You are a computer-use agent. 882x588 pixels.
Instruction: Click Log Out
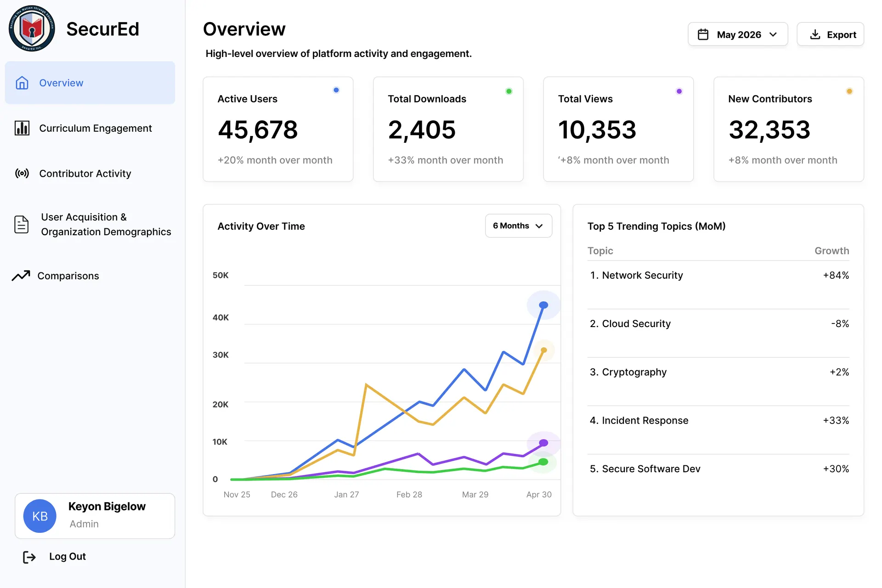pos(55,557)
